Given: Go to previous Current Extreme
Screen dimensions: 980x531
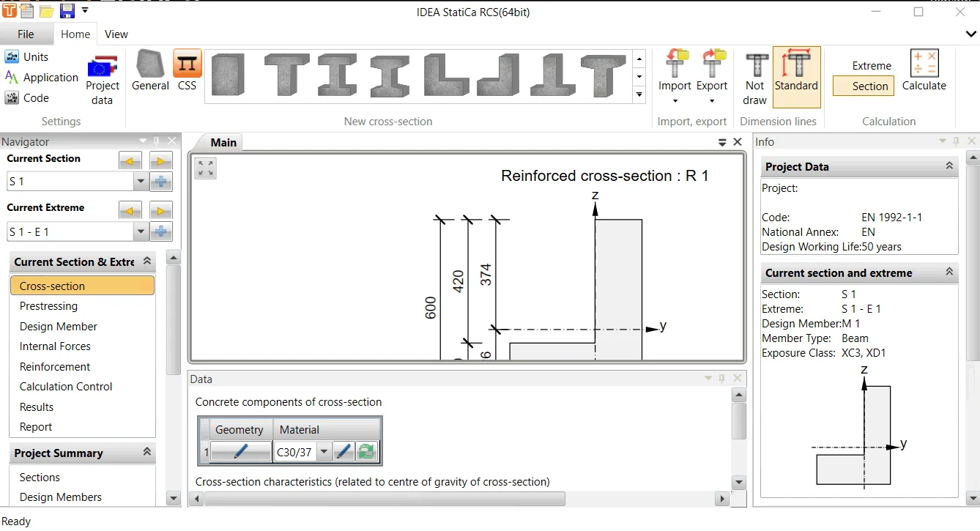Looking at the screenshot, I should (130, 211).
